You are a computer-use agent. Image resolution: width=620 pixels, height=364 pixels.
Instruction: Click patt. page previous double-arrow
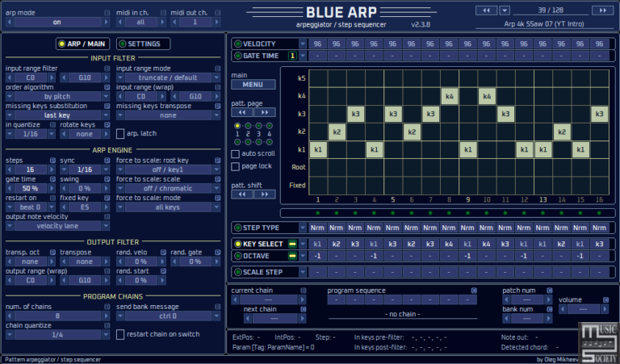pos(242,113)
